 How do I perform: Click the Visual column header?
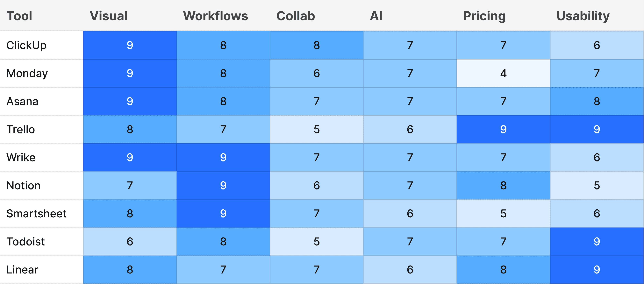109,16
